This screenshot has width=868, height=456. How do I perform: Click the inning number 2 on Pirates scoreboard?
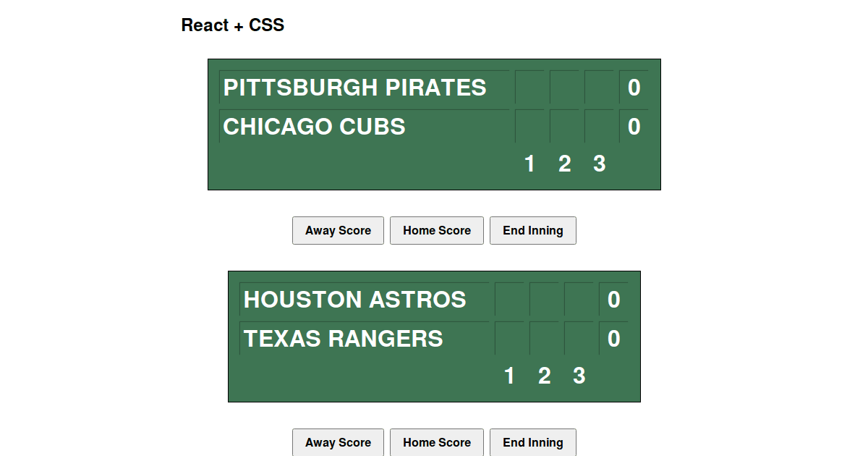[x=565, y=164]
